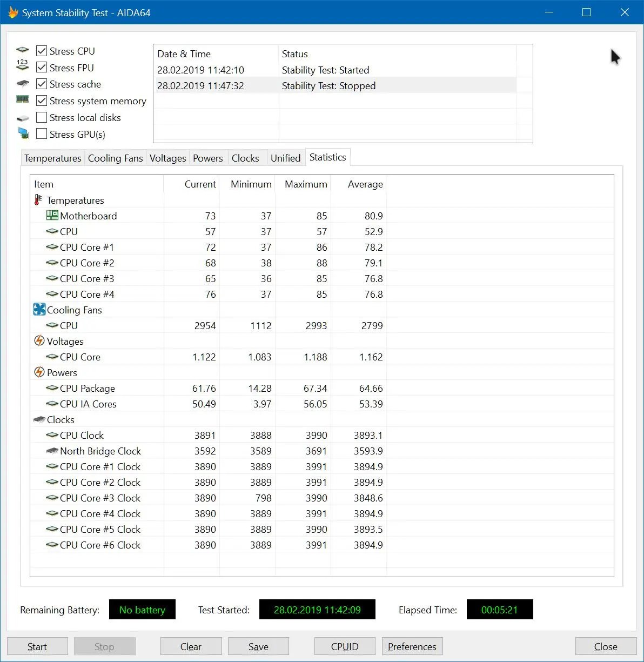Click the chip icon of CPU Core #1 temperature row
644x662 pixels.
click(52, 247)
